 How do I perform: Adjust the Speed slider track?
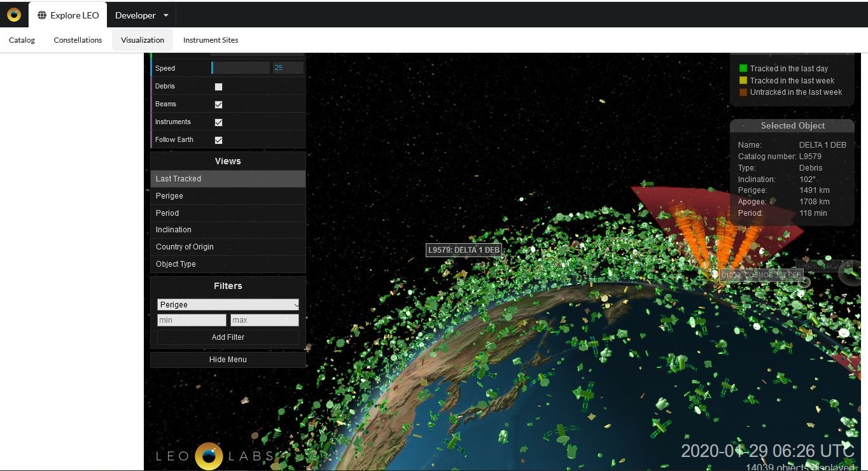[x=241, y=68]
